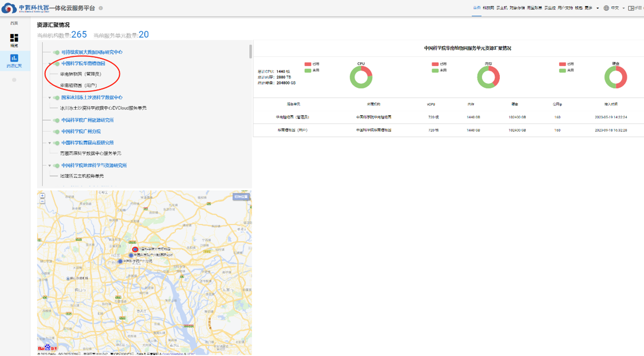Open 中国科学院广州能源研究所 institution link

87,120
